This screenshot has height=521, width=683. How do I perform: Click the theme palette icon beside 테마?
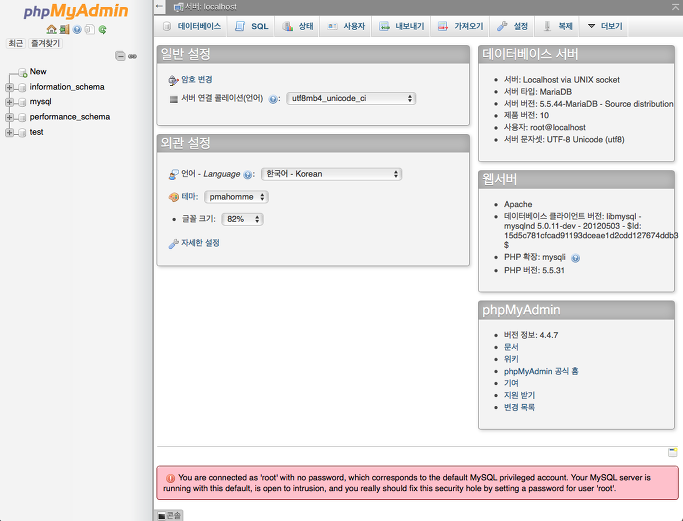pyautogui.click(x=173, y=197)
